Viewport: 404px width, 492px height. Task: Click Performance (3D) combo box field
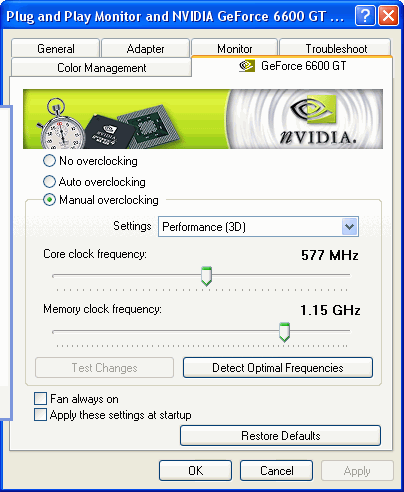258,227
